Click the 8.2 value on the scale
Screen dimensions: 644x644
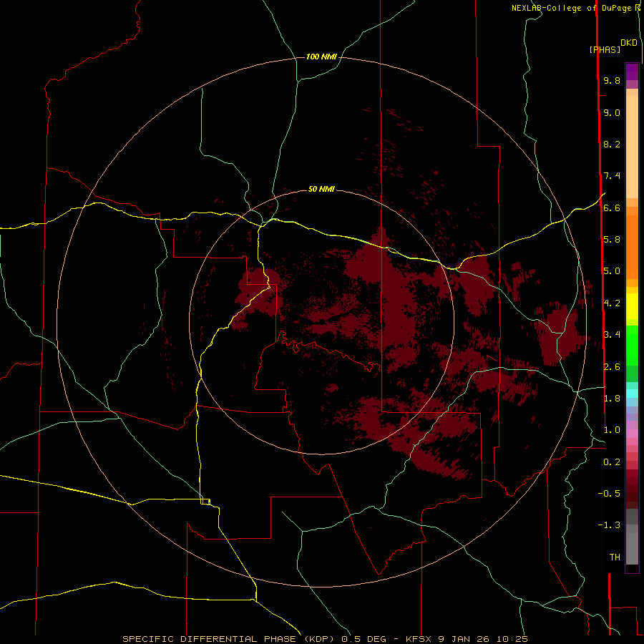612,144
